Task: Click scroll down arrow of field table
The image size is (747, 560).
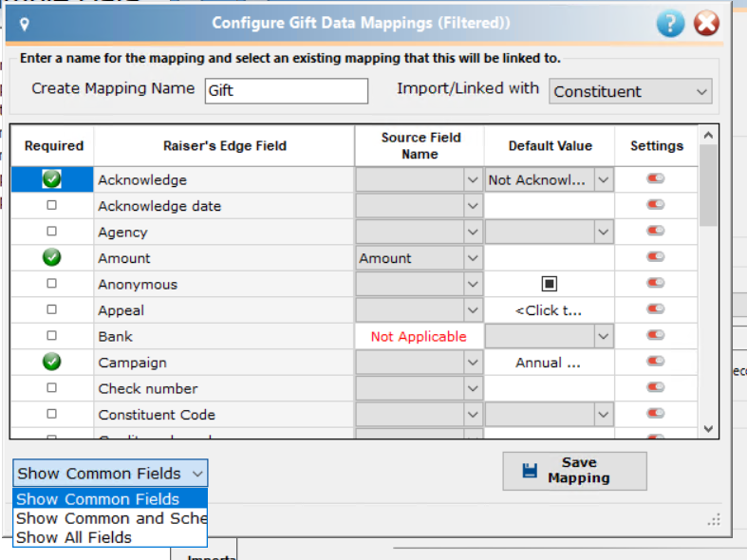Action: (x=708, y=429)
